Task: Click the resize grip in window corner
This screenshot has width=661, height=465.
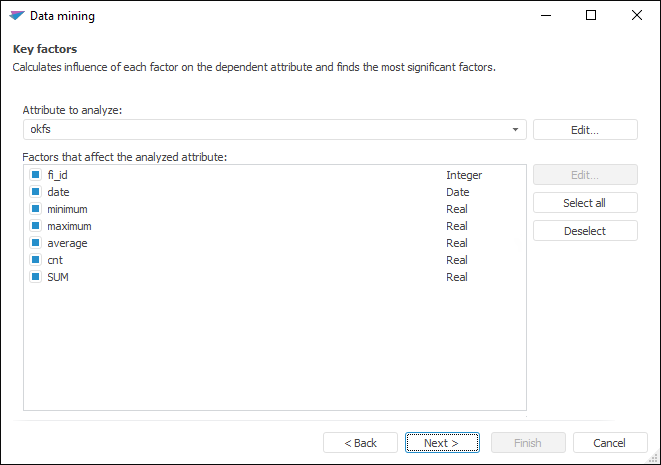Action: point(653,458)
